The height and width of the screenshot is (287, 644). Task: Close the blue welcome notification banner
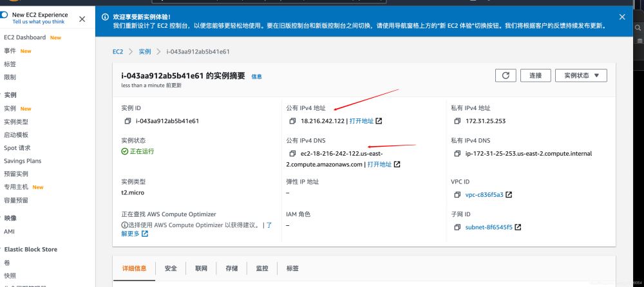[622, 17]
